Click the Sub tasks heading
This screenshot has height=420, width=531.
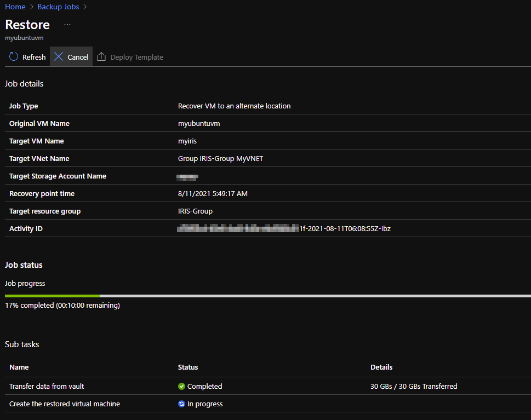pyautogui.click(x=22, y=344)
